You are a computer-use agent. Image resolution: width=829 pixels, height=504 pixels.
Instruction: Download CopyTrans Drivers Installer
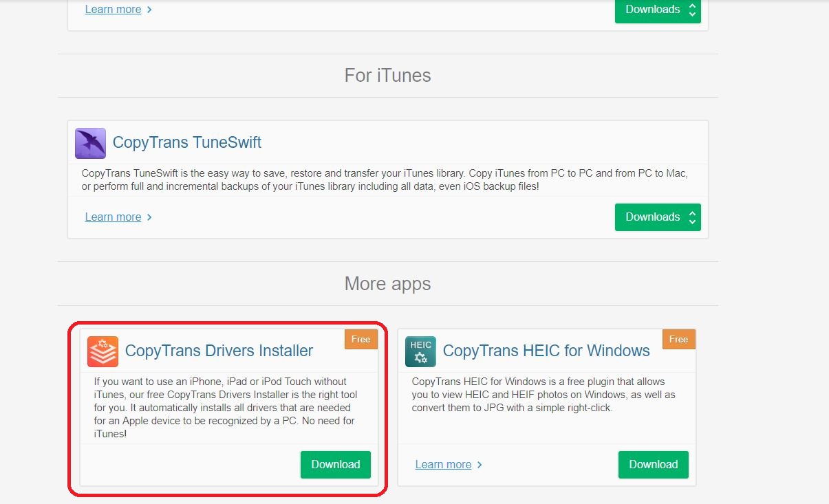pos(335,465)
